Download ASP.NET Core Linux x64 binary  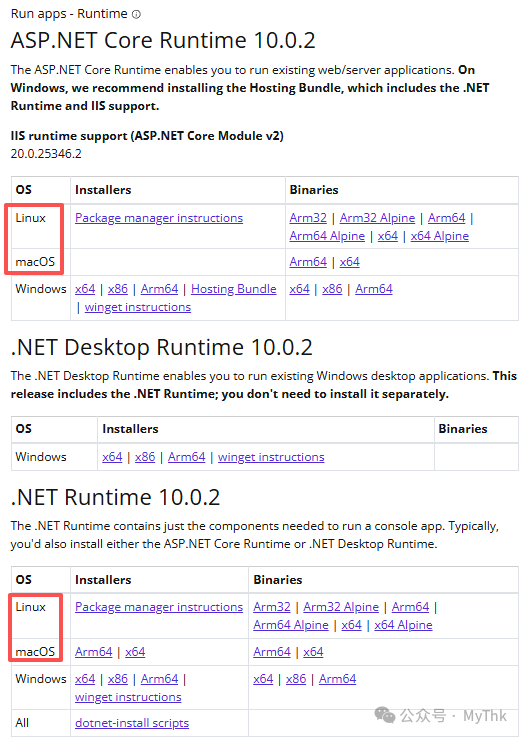pyautogui.click(x=388, y=236)
